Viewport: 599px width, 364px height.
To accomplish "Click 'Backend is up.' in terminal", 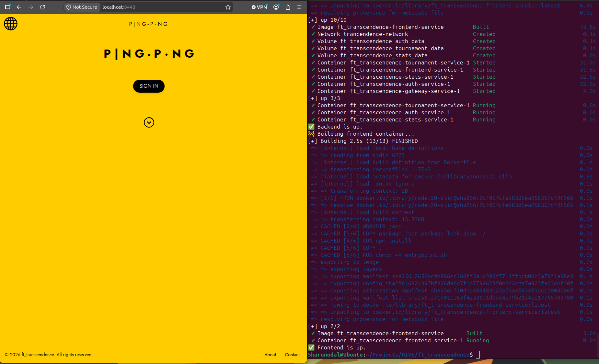I will tap(340, 127).
